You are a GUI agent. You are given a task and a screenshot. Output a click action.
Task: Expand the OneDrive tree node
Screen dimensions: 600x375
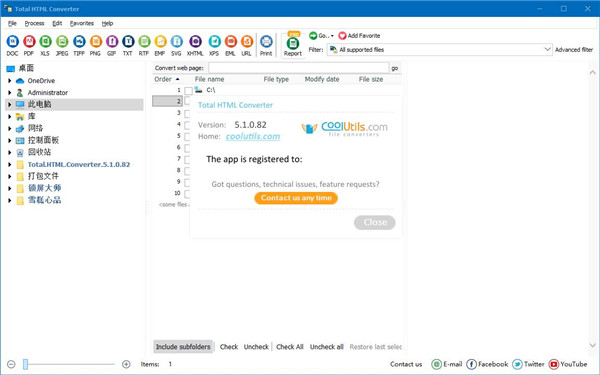tap(10, 81)
